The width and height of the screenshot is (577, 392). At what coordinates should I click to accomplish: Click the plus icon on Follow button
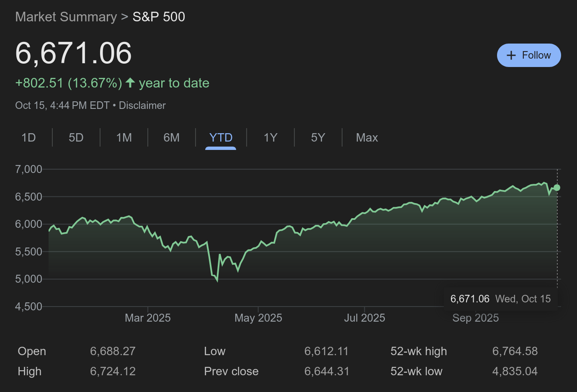[511, 55]
